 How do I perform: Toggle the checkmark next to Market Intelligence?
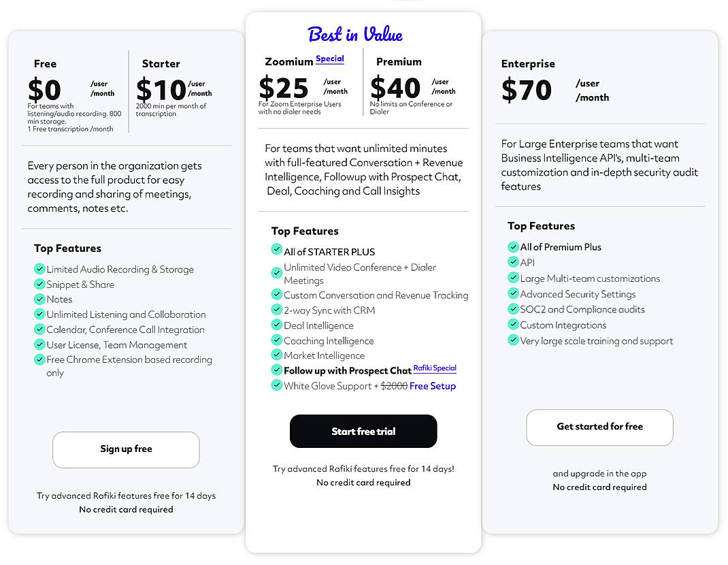(276, 355)
